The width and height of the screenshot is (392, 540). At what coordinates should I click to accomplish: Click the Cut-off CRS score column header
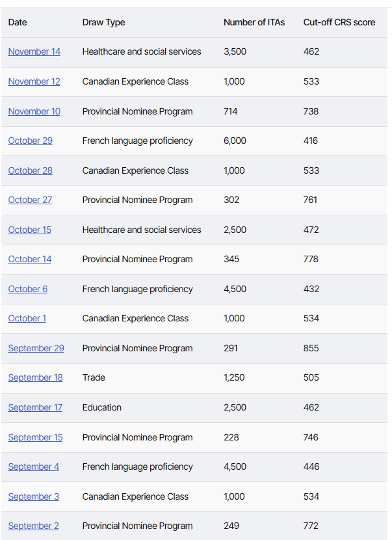point(339,22)
